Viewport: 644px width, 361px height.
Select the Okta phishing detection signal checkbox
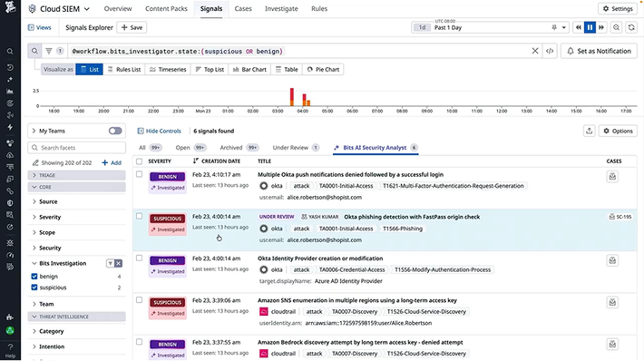140,216
